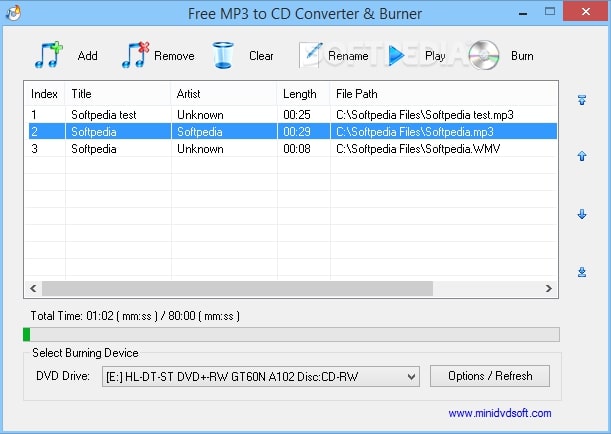This screenshot has height=434, width=611.
Task: Sort by the File Path column header
Action: pyautogui.click(x=444, y=94)
